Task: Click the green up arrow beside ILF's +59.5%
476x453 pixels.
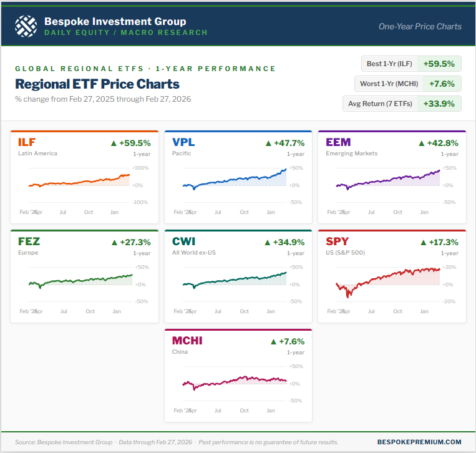Action: click(x=114, y=143)
